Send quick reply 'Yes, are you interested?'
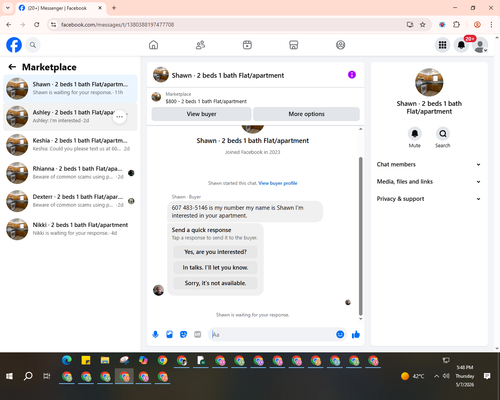Viewport: 500px width, 400px height. pyautogui.click(x=215, y=252)
